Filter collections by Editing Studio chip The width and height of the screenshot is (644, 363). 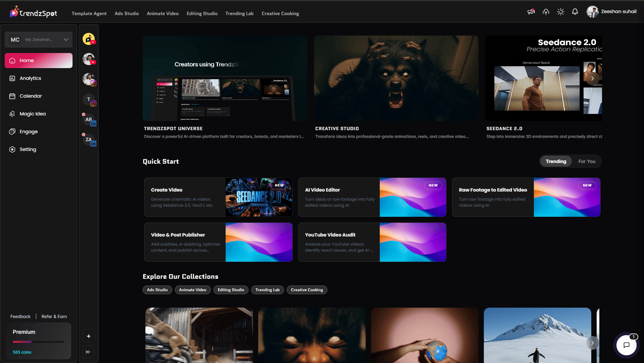(231, 290)
